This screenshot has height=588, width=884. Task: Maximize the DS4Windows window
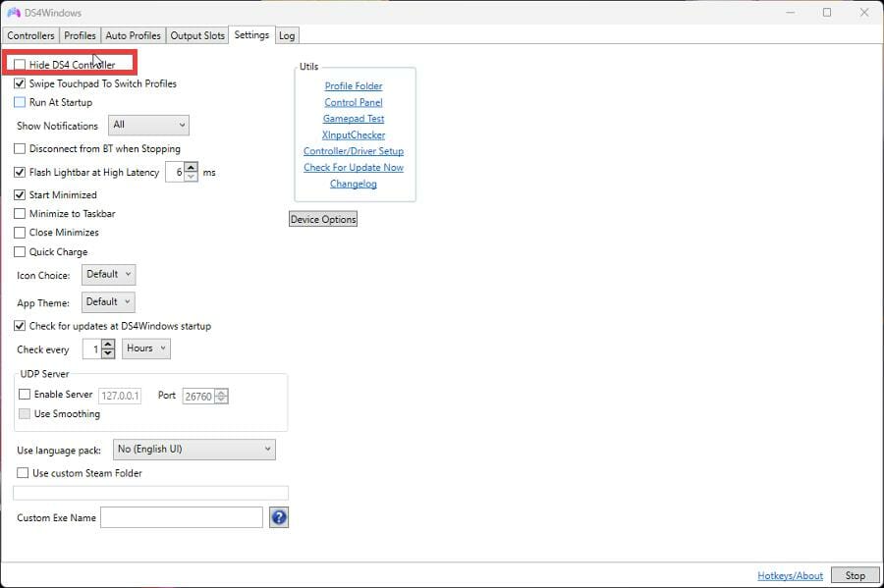tap(827, 13)
